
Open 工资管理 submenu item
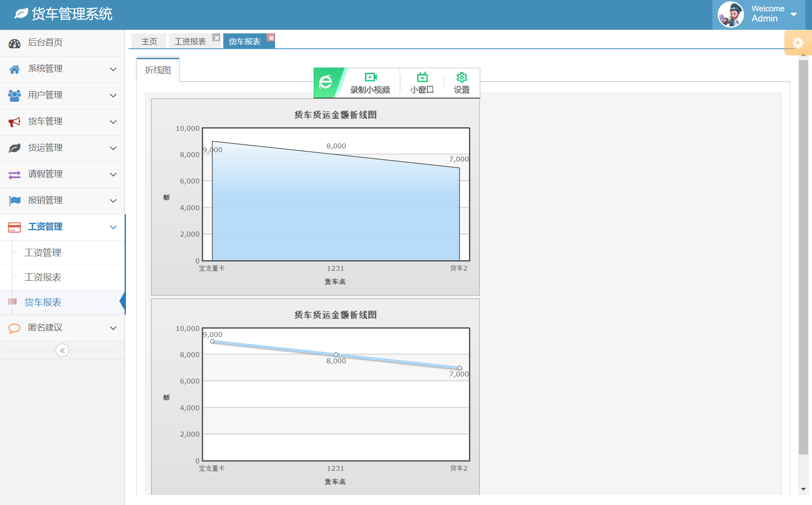[43, 253]
